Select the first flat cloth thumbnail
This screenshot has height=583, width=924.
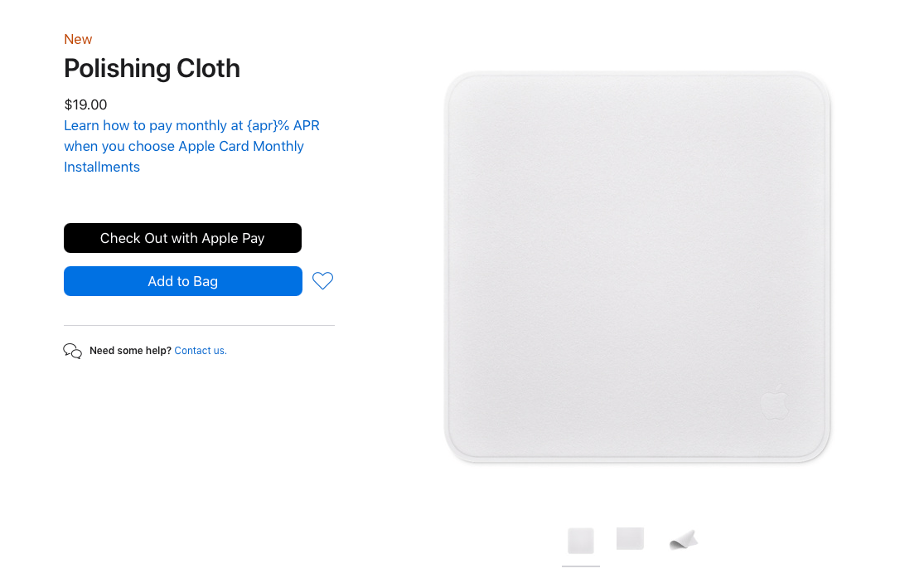coord(580,541)
